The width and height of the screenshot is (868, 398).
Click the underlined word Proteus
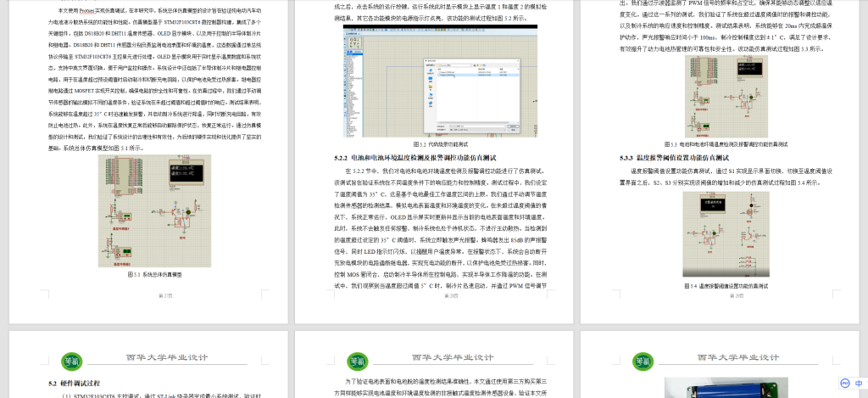87,10
